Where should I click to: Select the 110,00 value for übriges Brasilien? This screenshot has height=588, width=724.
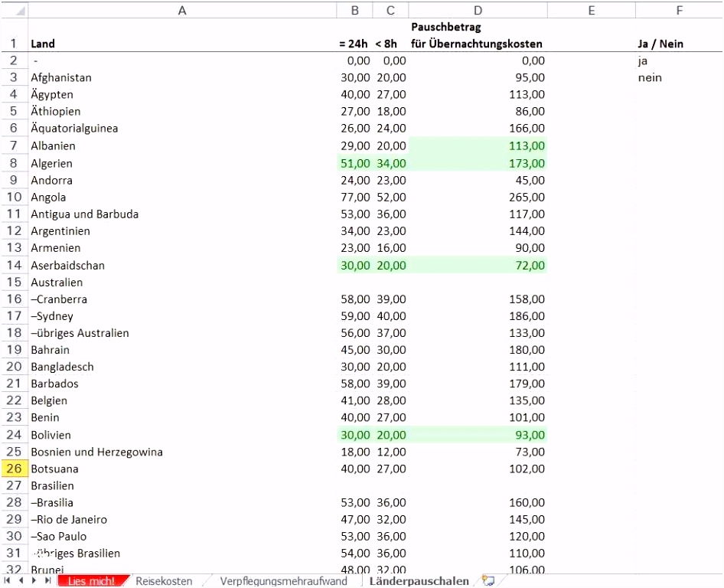click(478, 553)
